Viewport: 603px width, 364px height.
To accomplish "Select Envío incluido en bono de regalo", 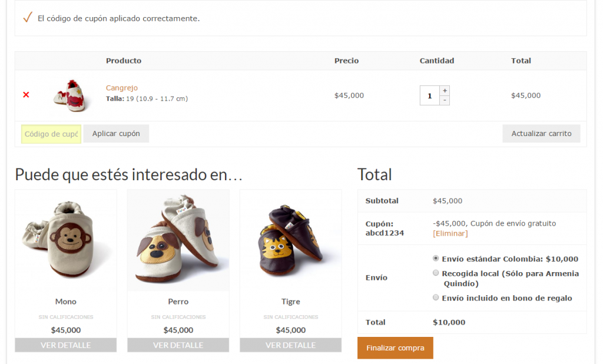I will 436,297.
